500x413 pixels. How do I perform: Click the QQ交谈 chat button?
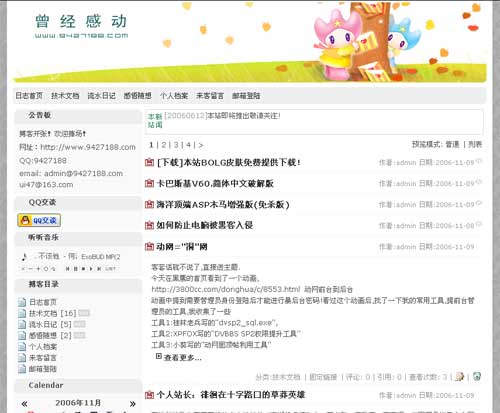tap(39, 220)
